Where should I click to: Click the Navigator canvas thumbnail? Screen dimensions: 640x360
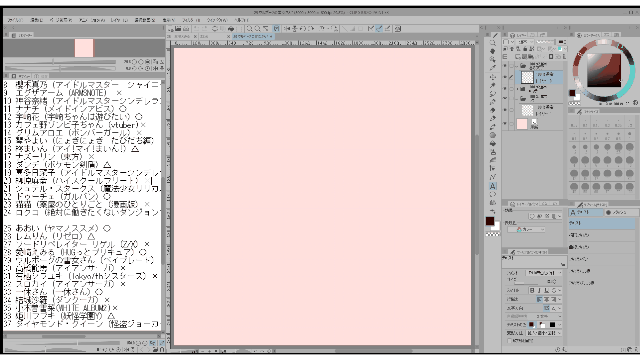click(84, 48)
